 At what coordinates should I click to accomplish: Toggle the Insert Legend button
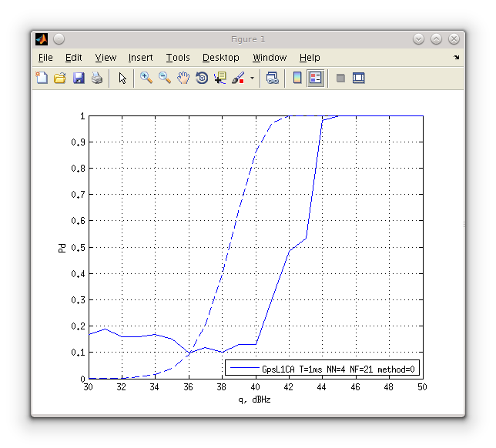click(315, 78)
